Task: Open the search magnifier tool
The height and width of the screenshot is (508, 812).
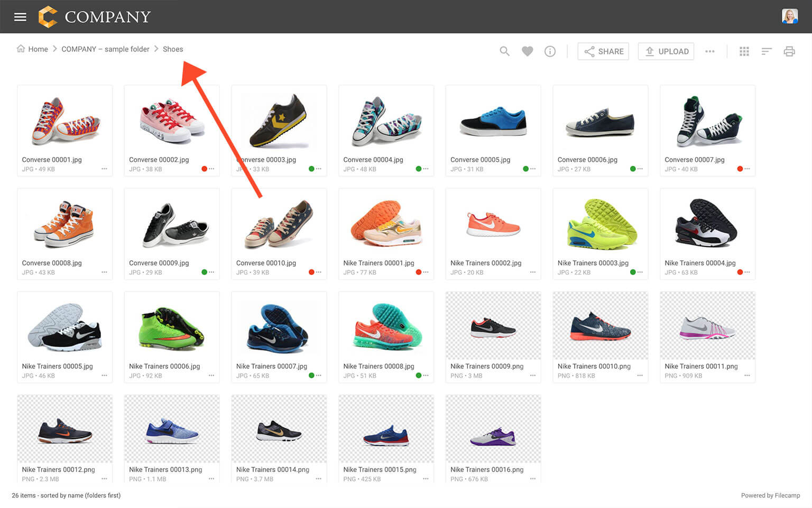Action: click(x=505, y=51)
